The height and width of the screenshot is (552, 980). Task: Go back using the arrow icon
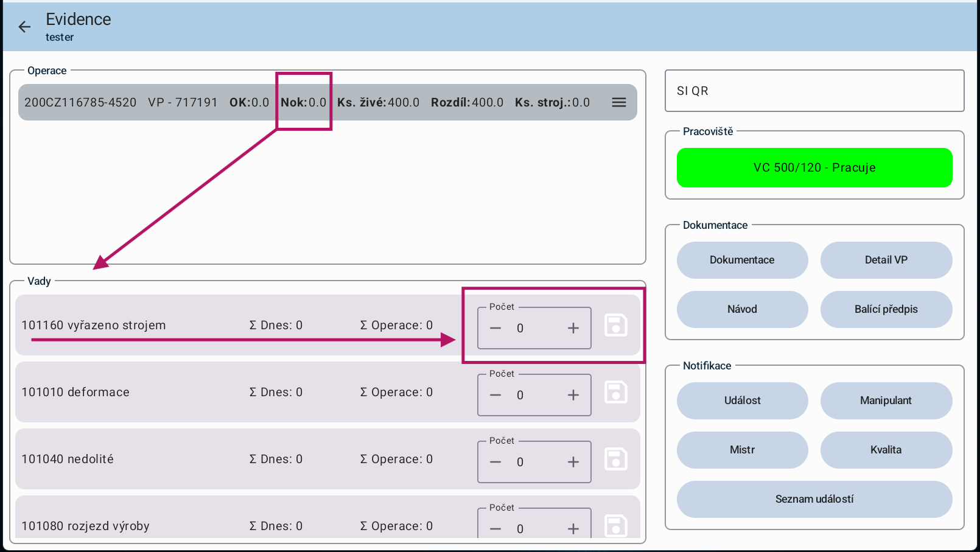[x=24, y=27]
